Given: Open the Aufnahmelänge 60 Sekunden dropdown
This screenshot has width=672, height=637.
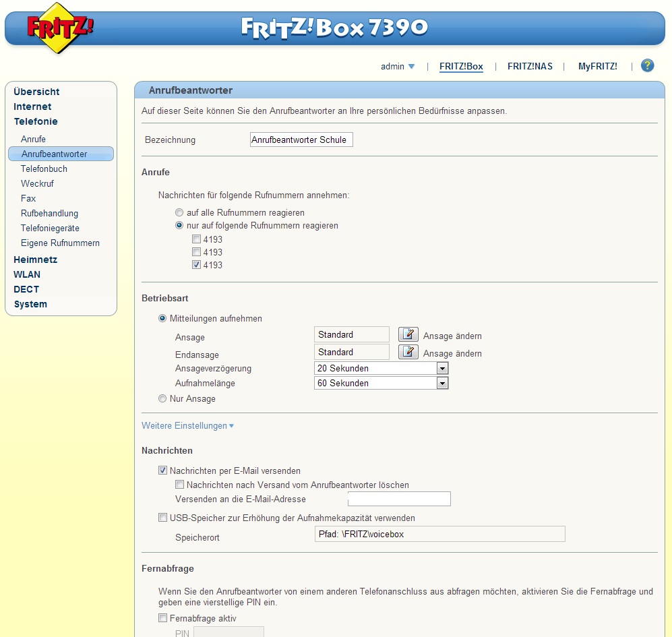Looking at the screenshot, I should (381, 383).
